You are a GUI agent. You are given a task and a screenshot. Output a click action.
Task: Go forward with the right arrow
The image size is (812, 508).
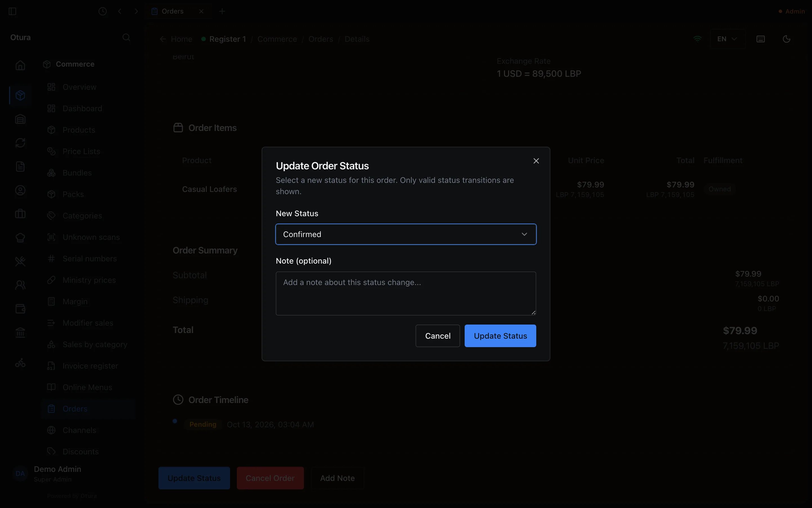(x=136, y=11)
